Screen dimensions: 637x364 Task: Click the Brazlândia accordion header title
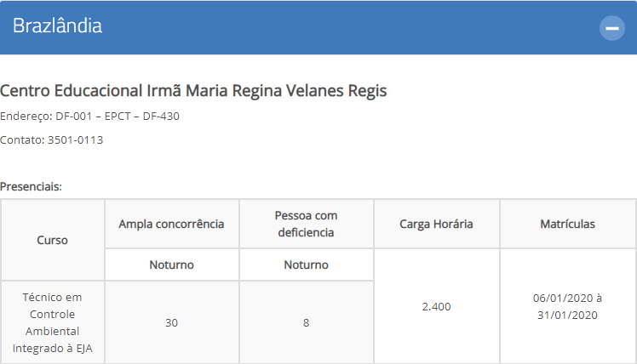[x=57, y=26]
